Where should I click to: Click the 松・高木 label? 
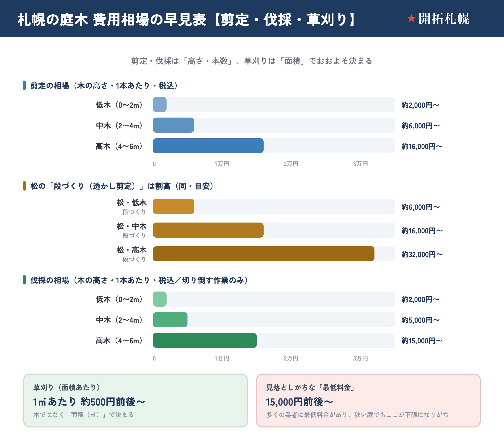[x=132, y=250]
